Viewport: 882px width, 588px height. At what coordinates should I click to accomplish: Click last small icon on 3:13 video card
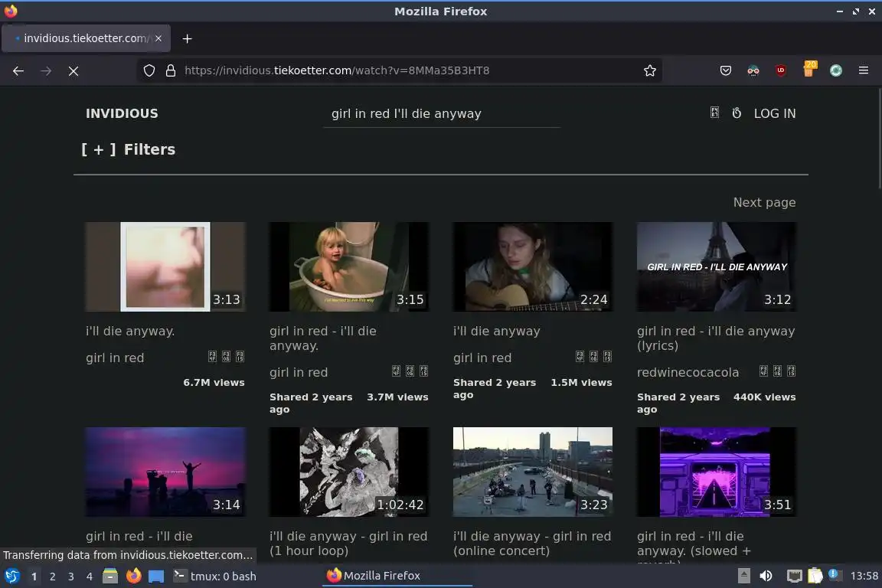click(240, 356)
